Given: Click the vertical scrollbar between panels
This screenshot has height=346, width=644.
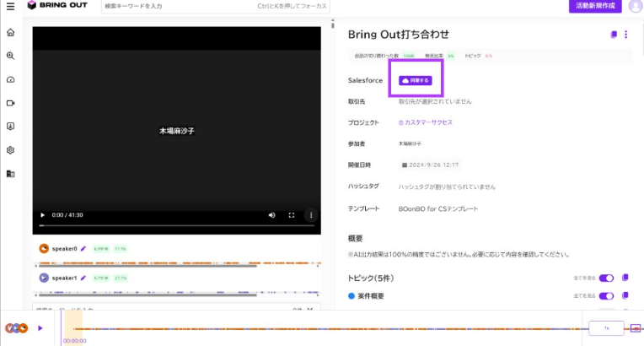Looking at the screenshot, I should (x=333, y=24).
